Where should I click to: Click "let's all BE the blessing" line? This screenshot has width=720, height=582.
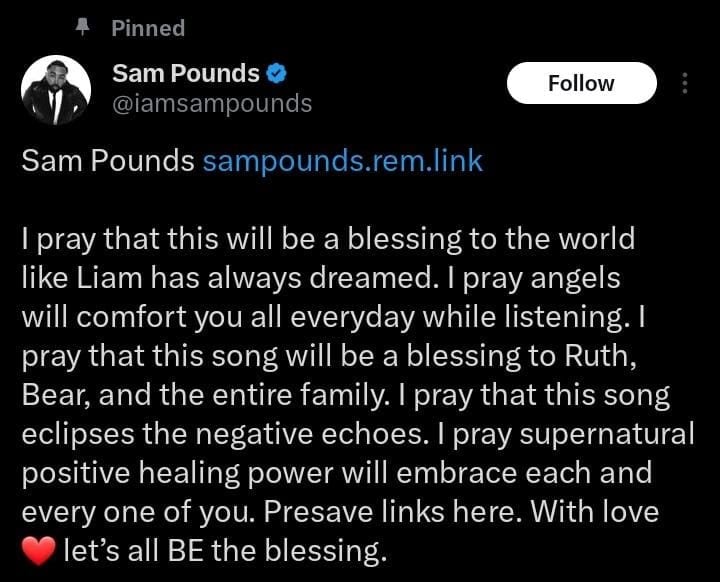223,548
